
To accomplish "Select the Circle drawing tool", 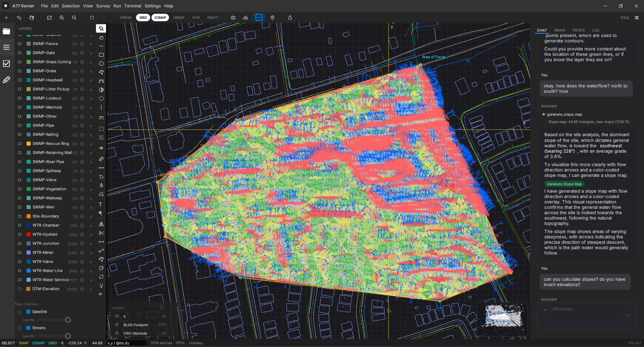I will click(101, 64).
